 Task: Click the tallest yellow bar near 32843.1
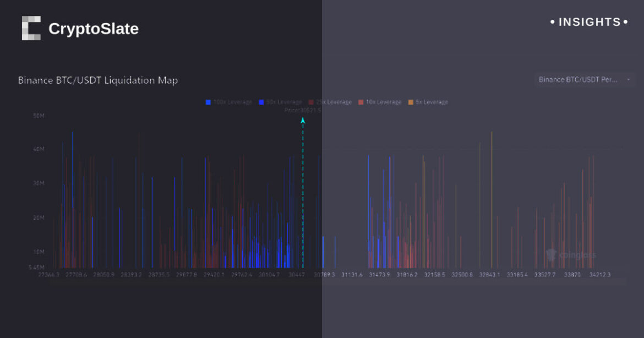(492, 198)
